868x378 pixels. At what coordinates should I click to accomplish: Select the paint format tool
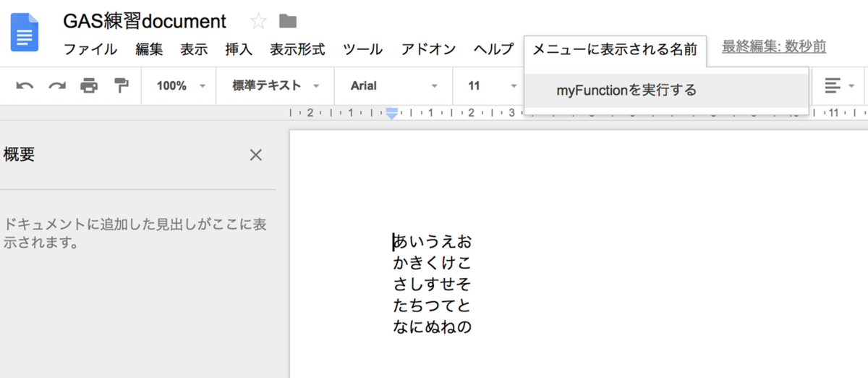click(121, 86)
